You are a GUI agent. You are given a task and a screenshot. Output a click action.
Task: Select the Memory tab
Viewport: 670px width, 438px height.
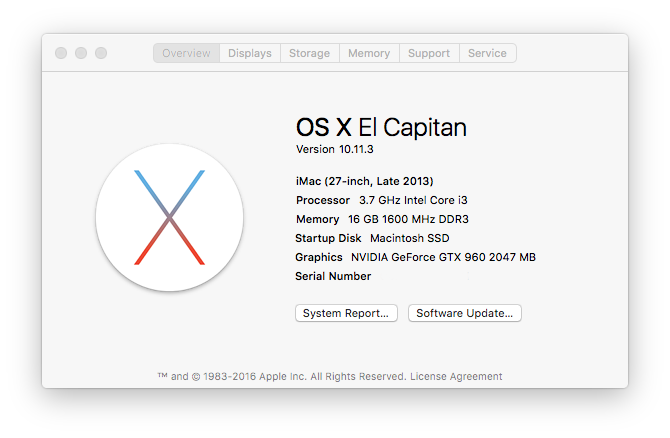click(x=369, y=53)
